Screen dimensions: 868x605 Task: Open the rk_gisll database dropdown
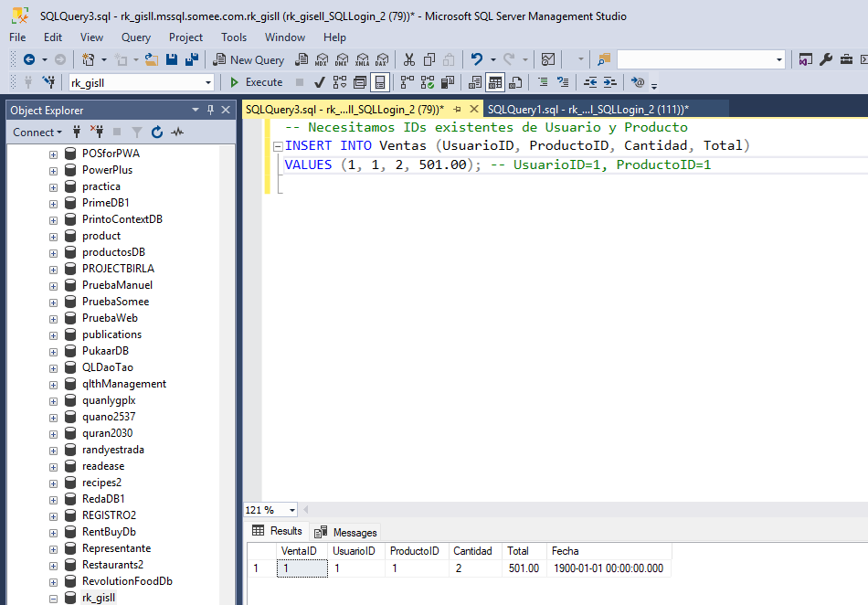tap(208, 82)
